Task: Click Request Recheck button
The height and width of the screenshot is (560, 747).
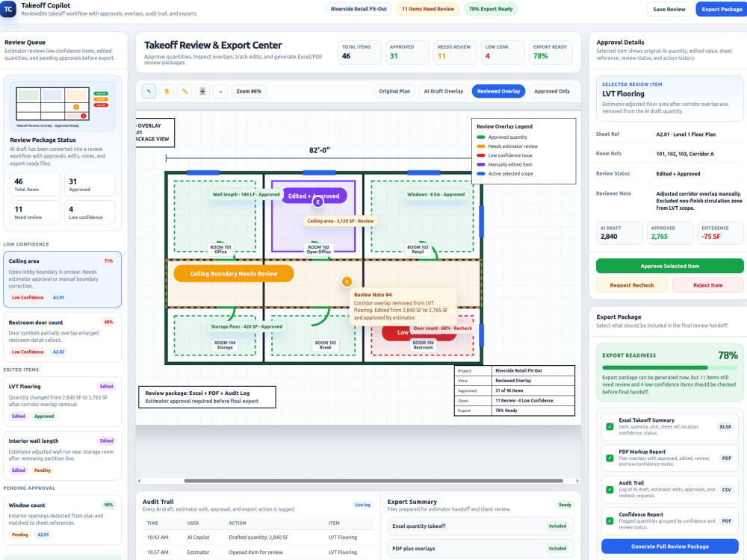Action: pyautogui.click(x=632, y=284)
